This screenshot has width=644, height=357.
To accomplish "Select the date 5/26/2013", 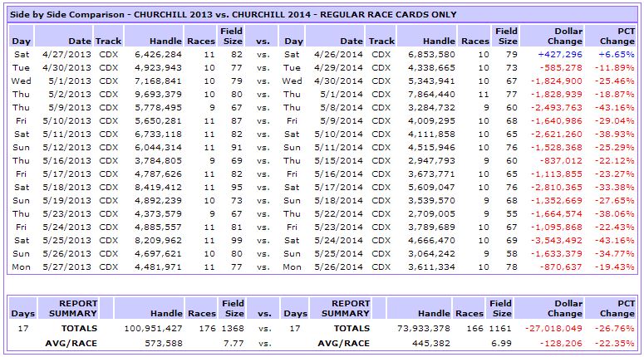I will (x=66, y=253).
